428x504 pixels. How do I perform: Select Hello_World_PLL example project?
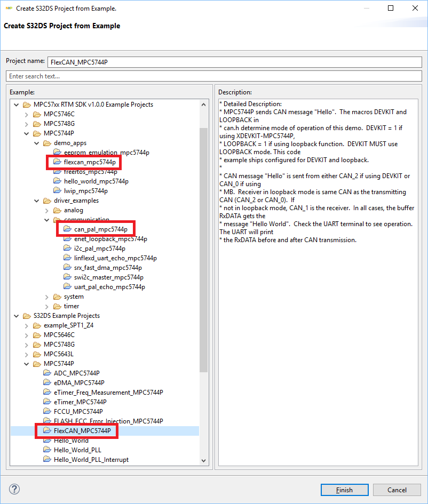point(77,450)
